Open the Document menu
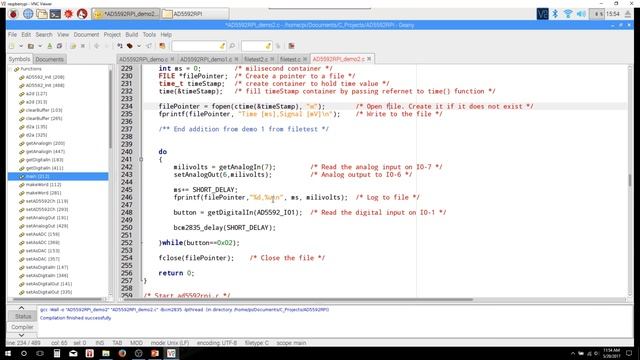 click(x=86, y=35)
